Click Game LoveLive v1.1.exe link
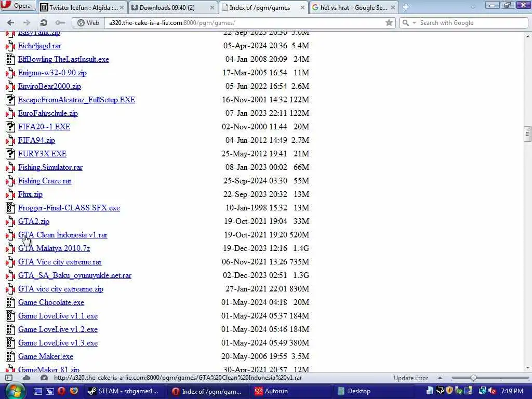Screen dimensions: 532x399 coord(58,316)
